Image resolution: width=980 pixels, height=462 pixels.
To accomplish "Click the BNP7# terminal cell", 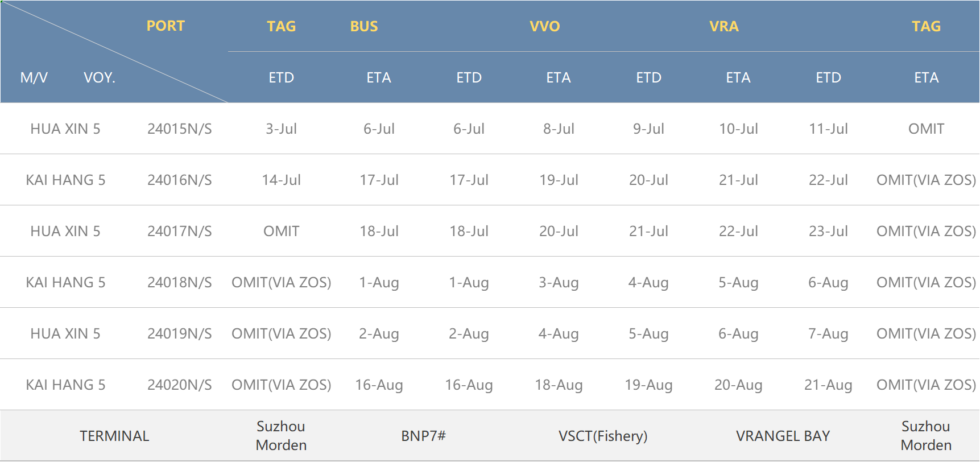I will click(x=424, y=436).
